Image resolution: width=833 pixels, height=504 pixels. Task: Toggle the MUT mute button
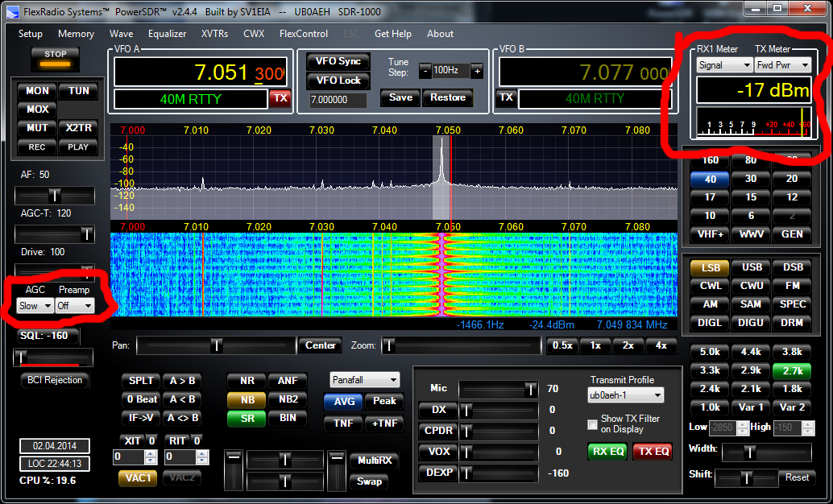[x=37, y=128]
